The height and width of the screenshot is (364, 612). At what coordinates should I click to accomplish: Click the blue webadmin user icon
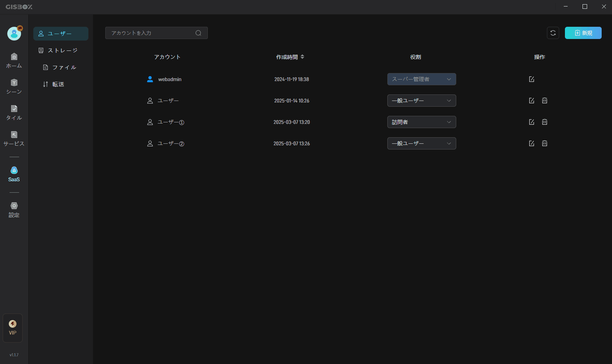(150, 79)
